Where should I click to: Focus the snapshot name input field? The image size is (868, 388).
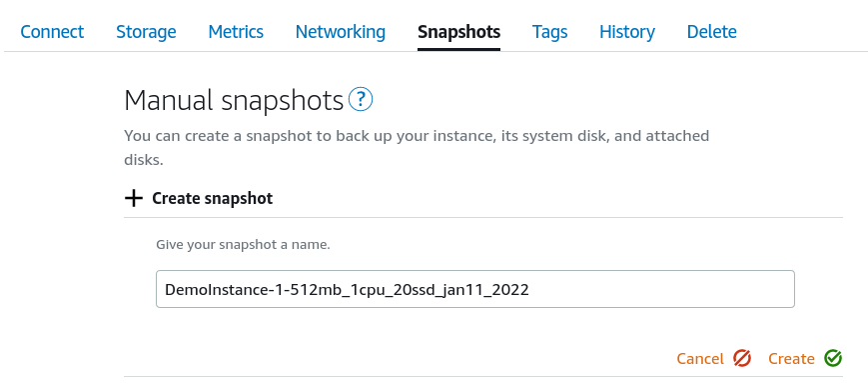coord(475,289)
